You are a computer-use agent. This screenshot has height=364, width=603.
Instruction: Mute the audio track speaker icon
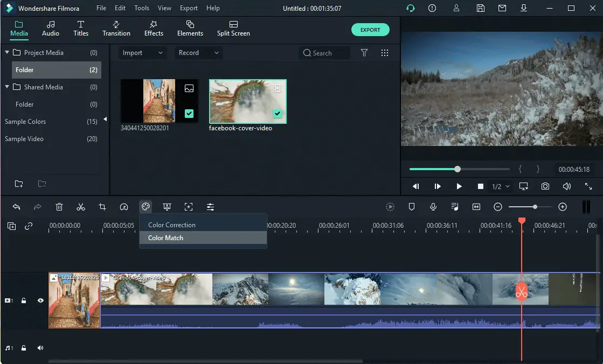point(40,348)
